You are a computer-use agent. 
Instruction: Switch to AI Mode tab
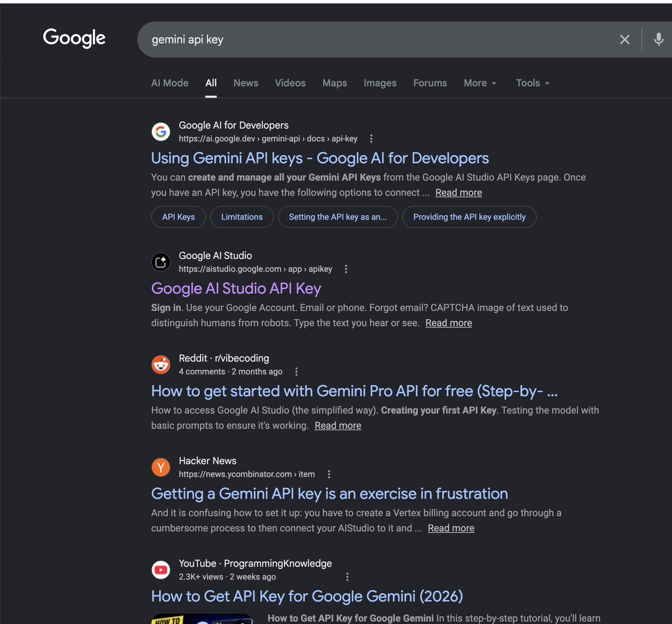click(x=170, y=83)
